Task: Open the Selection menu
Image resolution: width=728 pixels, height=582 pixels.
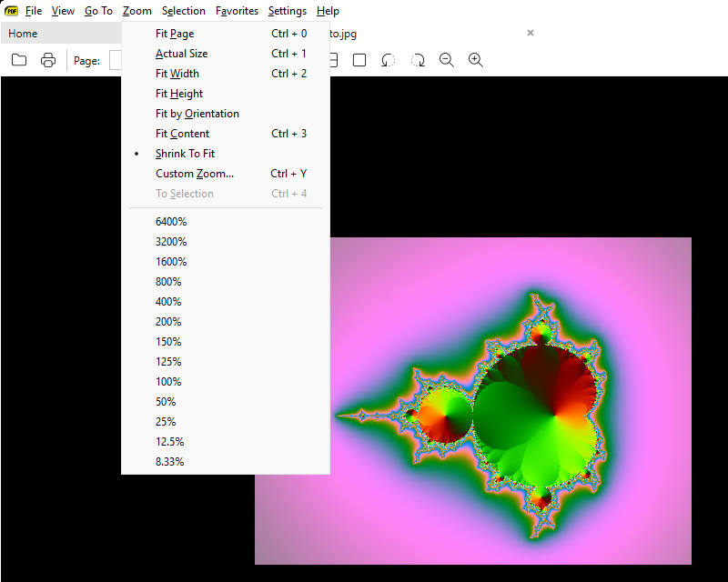Action: click(184, 11)
